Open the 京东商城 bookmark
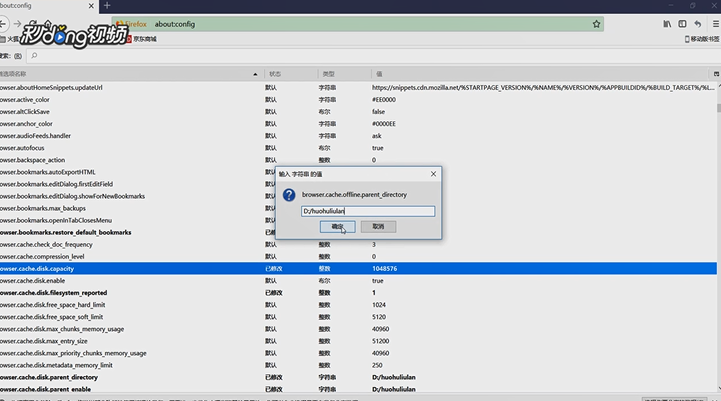 (x=142, y=39)
